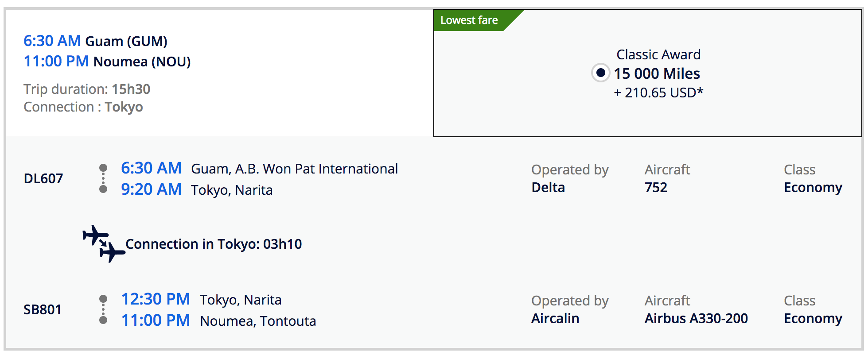Viewport: 868px width, 355px height.
Task: Click the route dots icon beside DL607
Action: point(103,178)
